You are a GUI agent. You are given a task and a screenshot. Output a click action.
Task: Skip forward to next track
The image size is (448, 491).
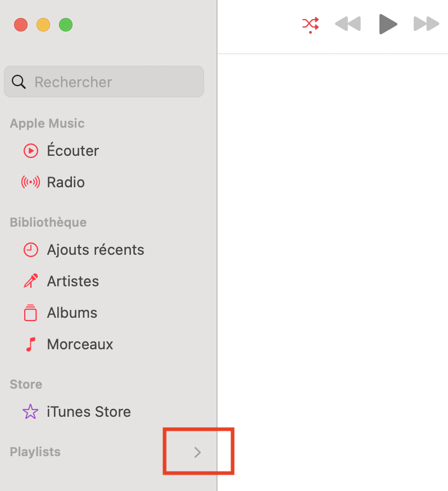[x=427, y=24]
